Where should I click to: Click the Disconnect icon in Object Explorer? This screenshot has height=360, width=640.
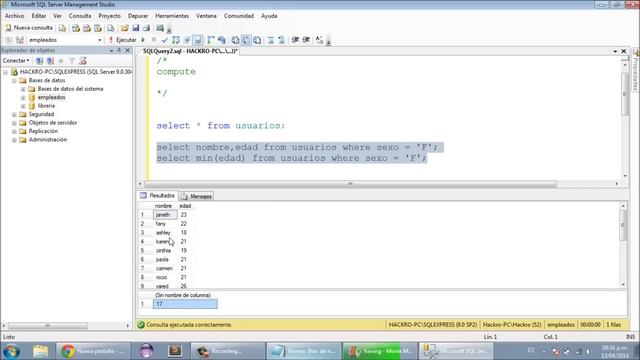[50, 61]
